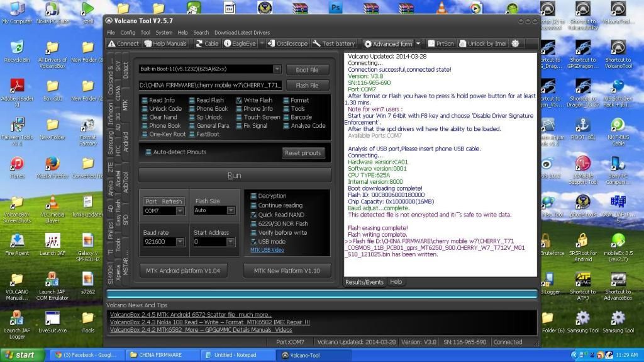
Task: Launch the EagleEye tool
Action: pos(240,43)
